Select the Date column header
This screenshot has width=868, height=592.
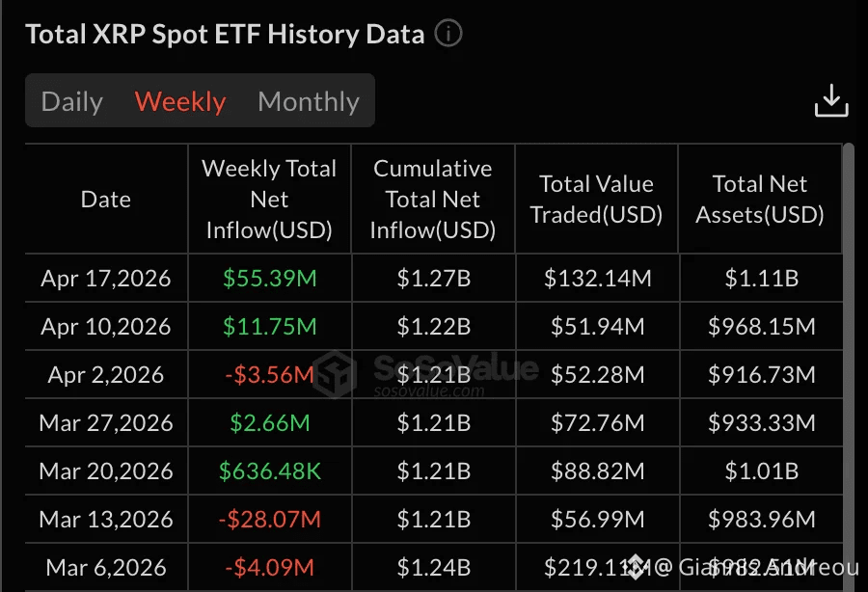[x=106, y=200]
